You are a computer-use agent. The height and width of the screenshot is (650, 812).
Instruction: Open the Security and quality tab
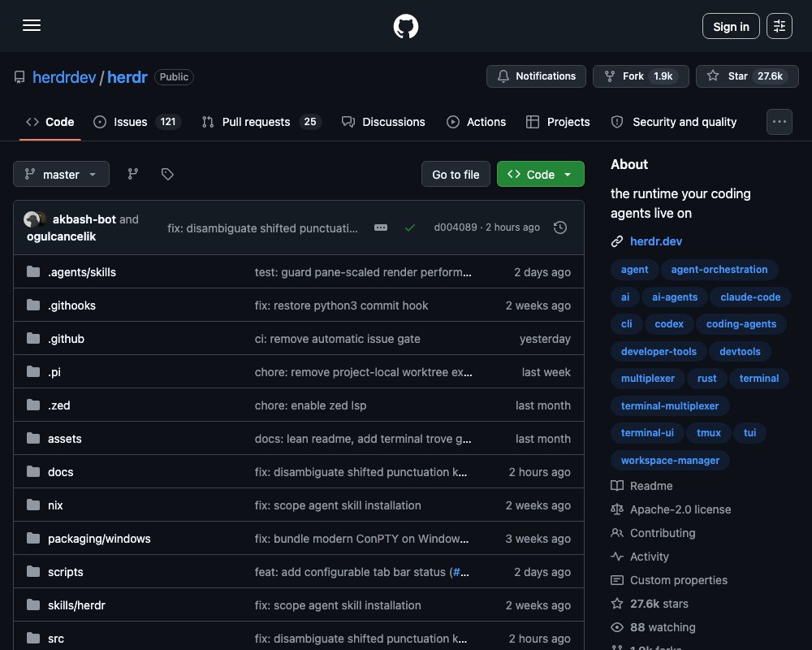(x=674, y=122)
